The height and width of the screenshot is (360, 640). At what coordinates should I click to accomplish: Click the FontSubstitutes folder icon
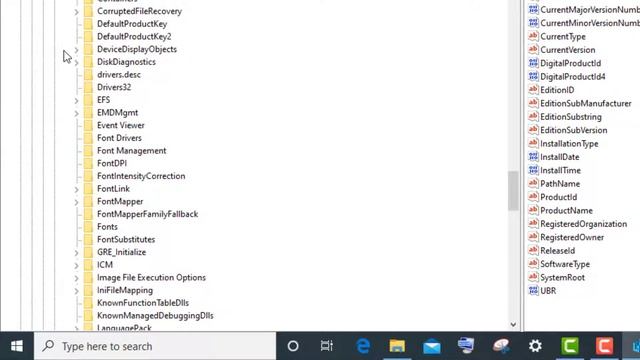(x=88, y=239)
